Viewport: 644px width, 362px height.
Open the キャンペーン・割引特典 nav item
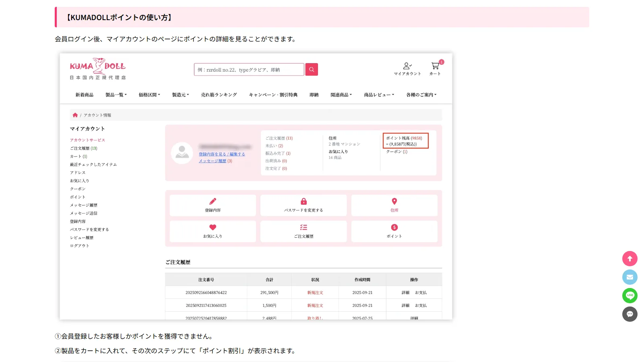(x=273, y=95)
